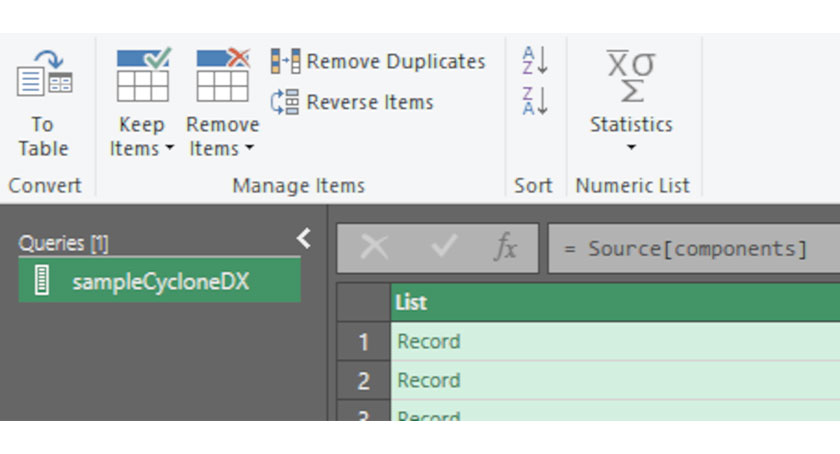840x454 pixels.
Task: Sort list ascending A to Z
Action: point(534,61)
